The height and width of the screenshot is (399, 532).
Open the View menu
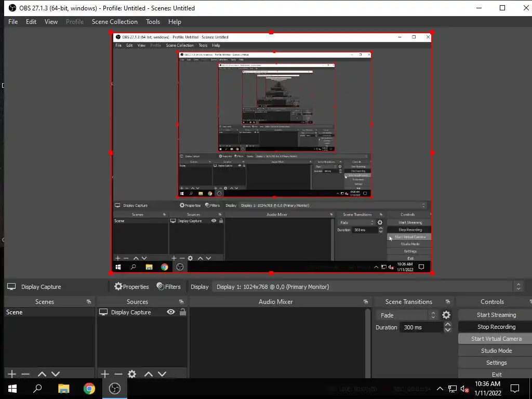pos(51,22)
